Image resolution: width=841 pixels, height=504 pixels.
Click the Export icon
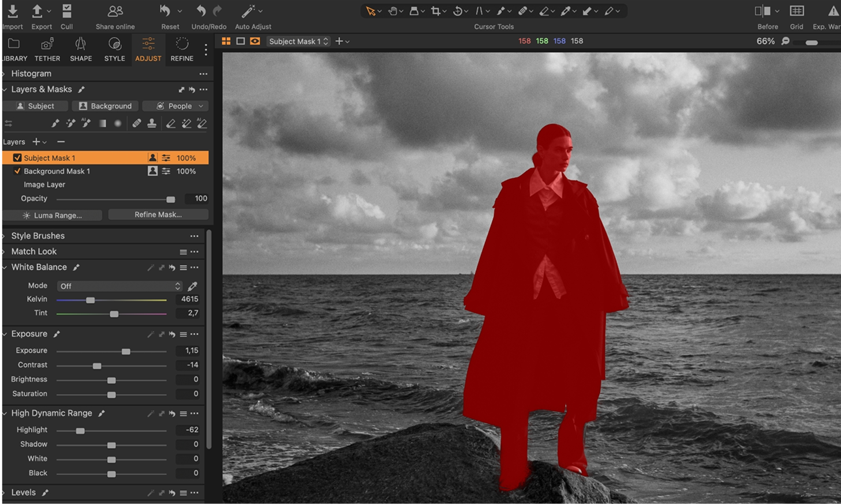pos(38,11)
